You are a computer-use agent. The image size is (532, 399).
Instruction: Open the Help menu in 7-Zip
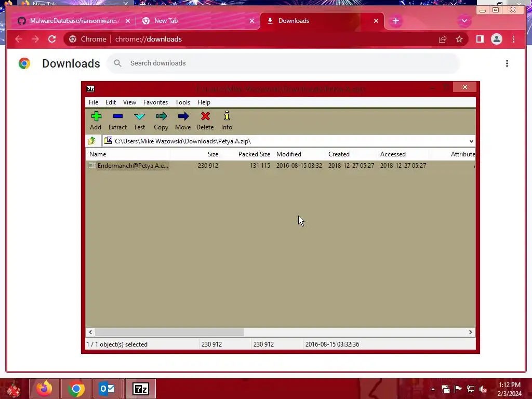pos(204,102)
